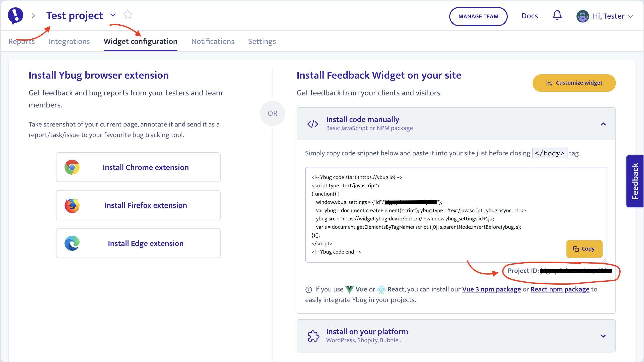644x362 pixels.
Task: Click the puzzle piece platform icon
Action: (x=313, y=336)
